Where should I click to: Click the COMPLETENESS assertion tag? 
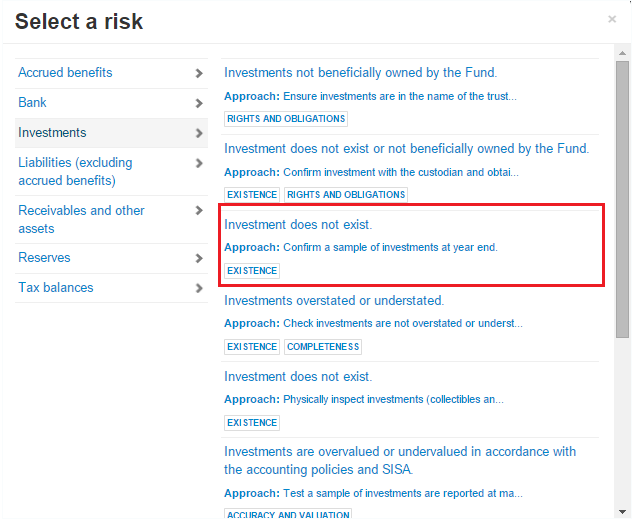coord(323,347)
